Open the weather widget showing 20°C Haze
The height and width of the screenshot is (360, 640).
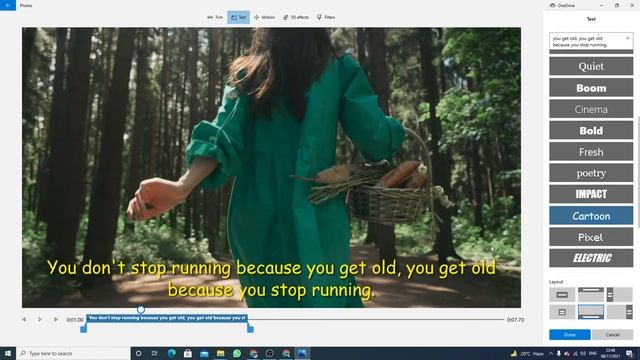tap(527, 353)
